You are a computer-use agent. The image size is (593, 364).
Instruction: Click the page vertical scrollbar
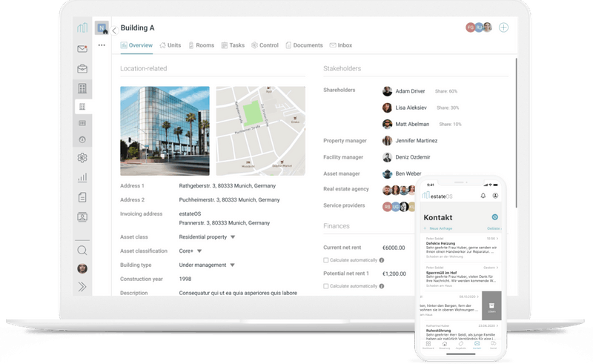[x=516, y=133]
